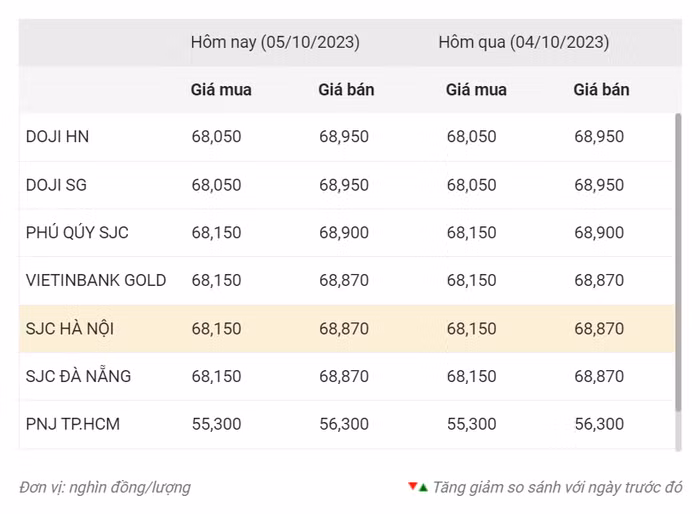The width and height of the screenshot is (700, 514).
Task: Click yesterday's Giá bán subheader
Action: (x=601, y=90)
